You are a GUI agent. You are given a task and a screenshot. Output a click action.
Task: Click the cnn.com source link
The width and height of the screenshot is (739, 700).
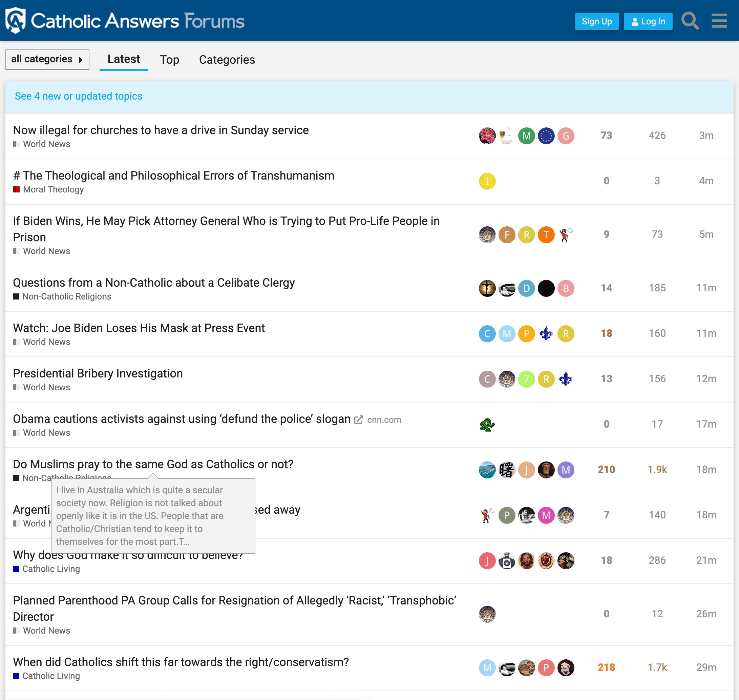[384, 420]
